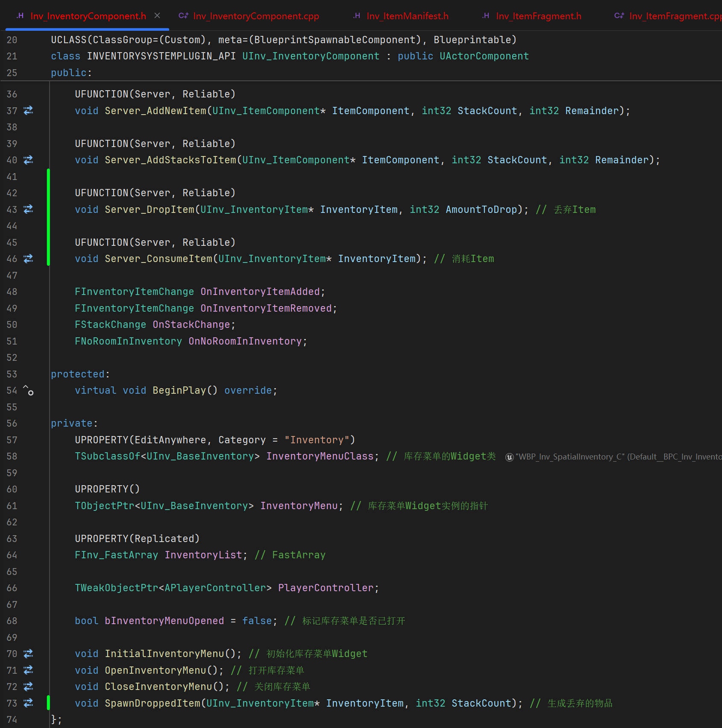This screenshot has width=722, height=728.
Task: Click the Server_AddStacksToItem function name
Action: tap(170, 160)
